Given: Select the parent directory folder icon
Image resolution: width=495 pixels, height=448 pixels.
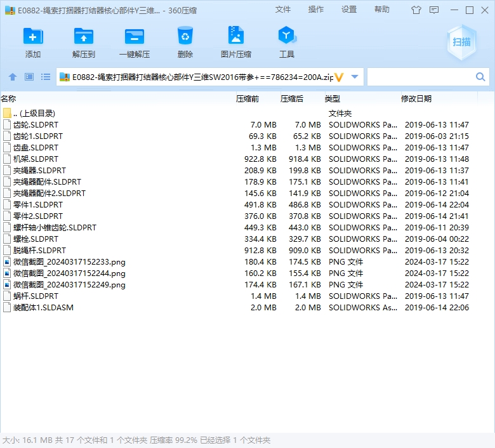Looking at the screenshot, I should [7, 113].
